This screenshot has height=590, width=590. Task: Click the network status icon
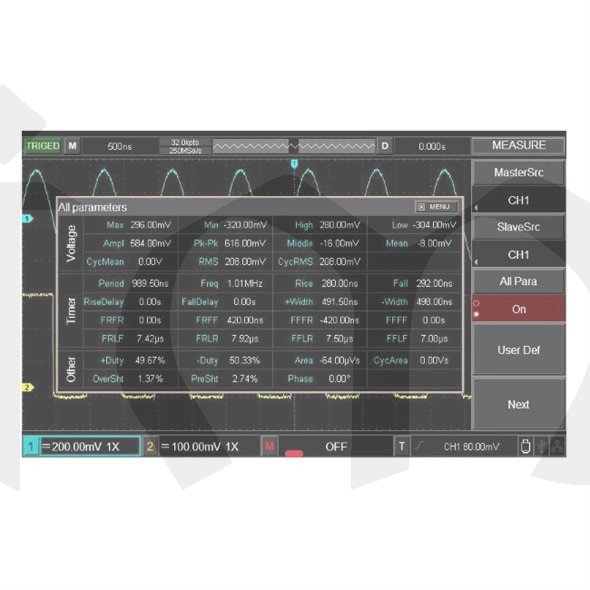pos(557,446)
